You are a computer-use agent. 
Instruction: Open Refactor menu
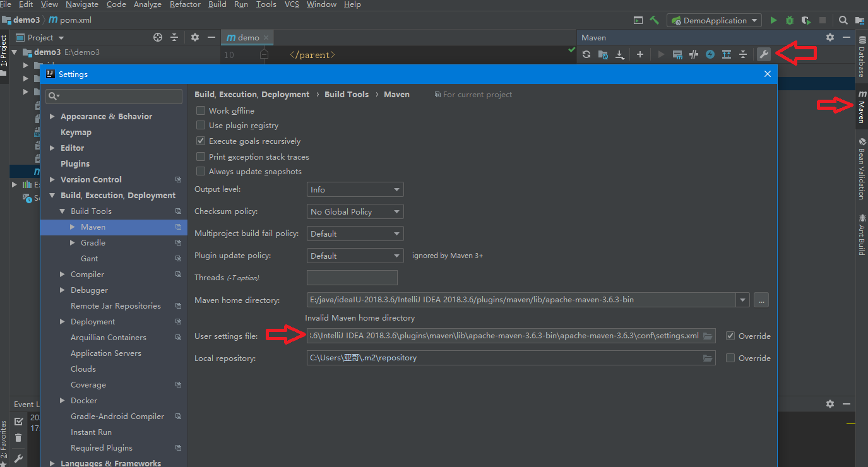[x=185, y=4]
